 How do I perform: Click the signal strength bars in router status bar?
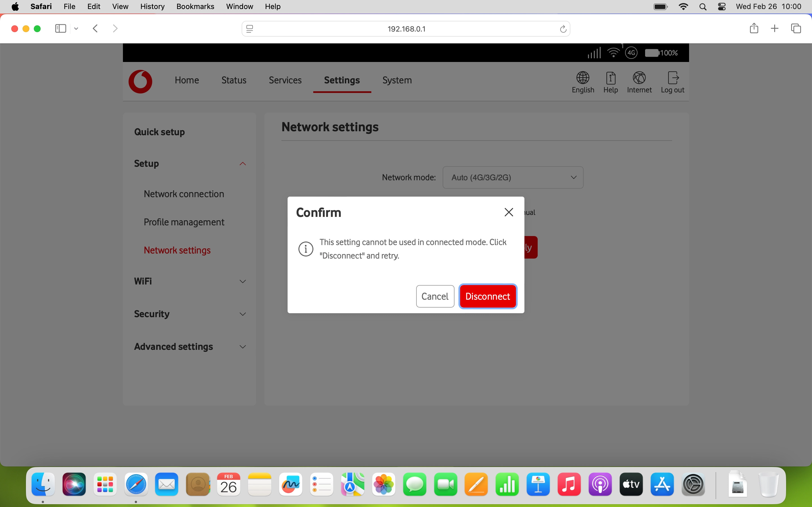coord(594,52)
